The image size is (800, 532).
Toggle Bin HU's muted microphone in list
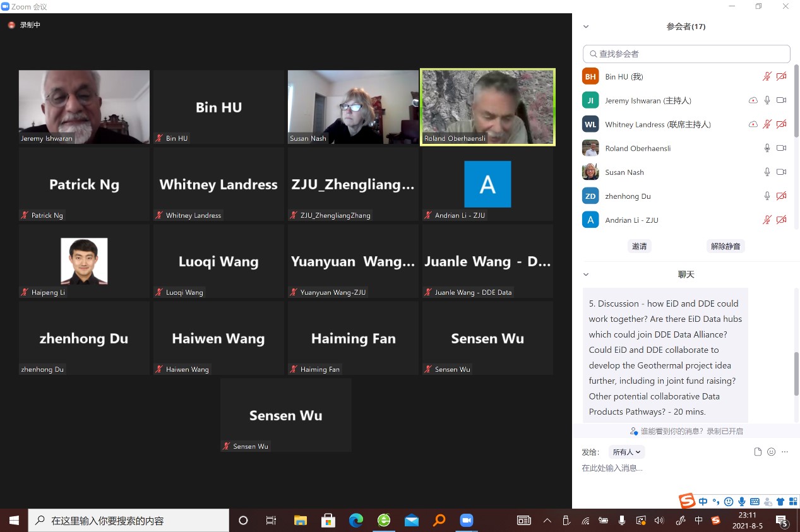(x=767, y=76)
